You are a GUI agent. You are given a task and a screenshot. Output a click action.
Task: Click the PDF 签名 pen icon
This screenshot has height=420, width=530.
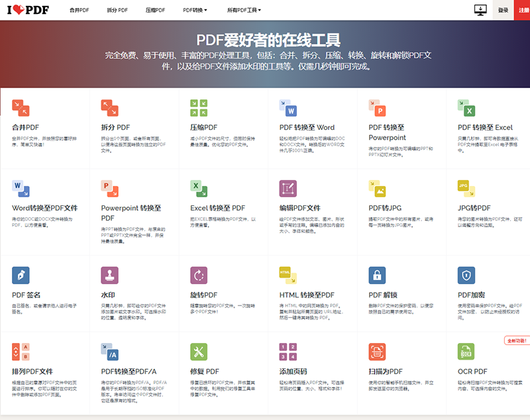[x=21, y=276]
